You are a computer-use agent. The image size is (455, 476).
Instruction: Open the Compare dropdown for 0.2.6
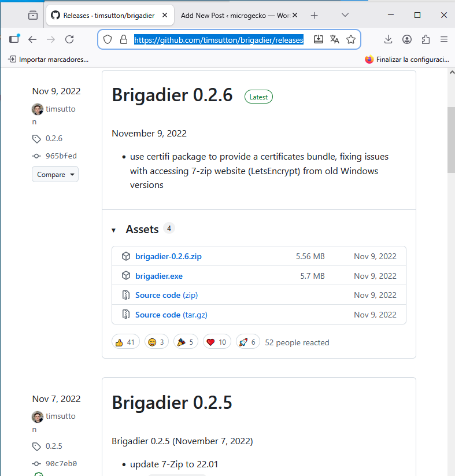(x=55, y=174)
